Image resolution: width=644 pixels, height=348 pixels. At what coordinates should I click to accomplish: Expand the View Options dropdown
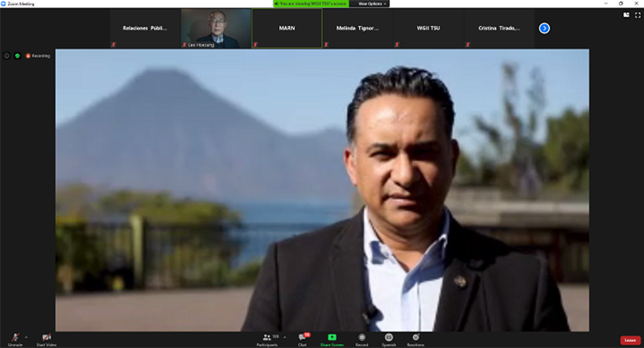374,4
